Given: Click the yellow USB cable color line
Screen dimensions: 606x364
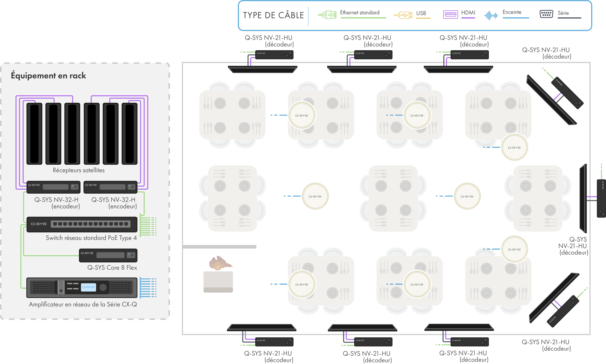Looking at the screenshot, I should click(x=423, y=18).
